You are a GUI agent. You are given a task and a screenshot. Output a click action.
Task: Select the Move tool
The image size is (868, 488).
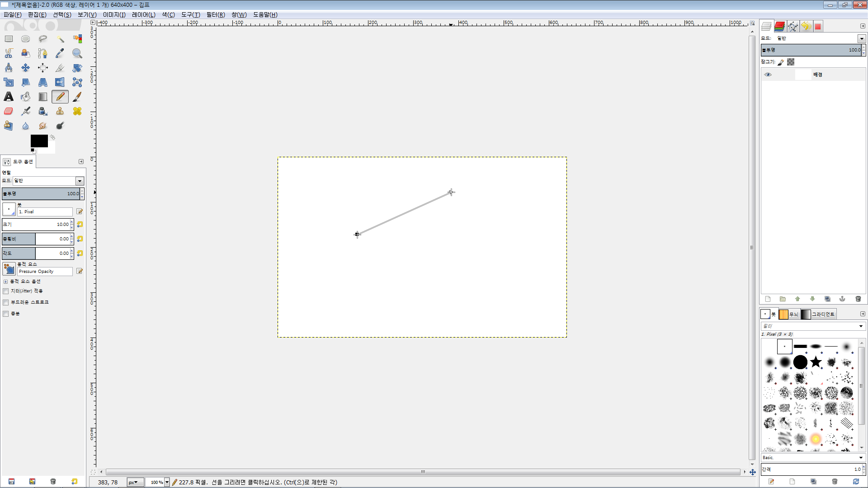pos(26,68)
